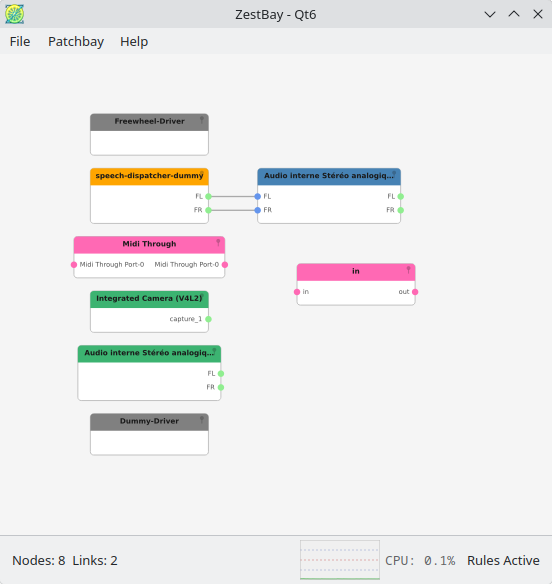Screen dimensions: 552x584
Task: Click the blue FR input port of Audio interne
Action: 257,210
